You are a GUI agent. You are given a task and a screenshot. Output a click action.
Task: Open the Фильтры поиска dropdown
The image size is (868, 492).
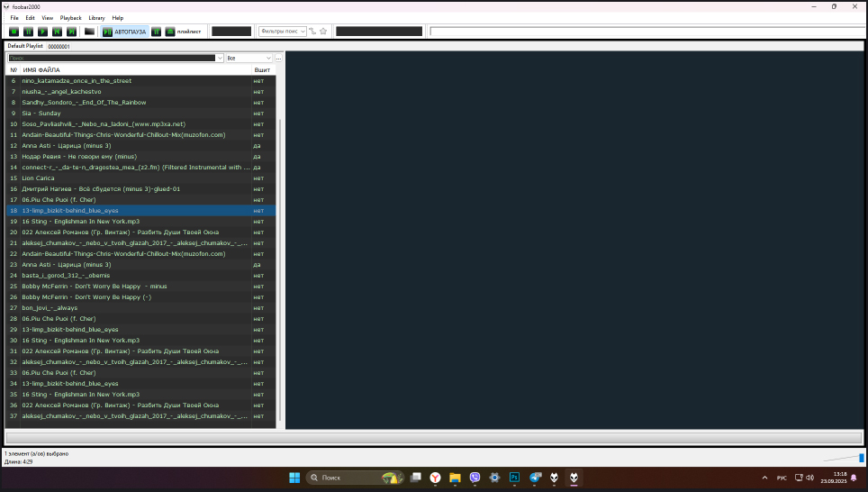281,32
